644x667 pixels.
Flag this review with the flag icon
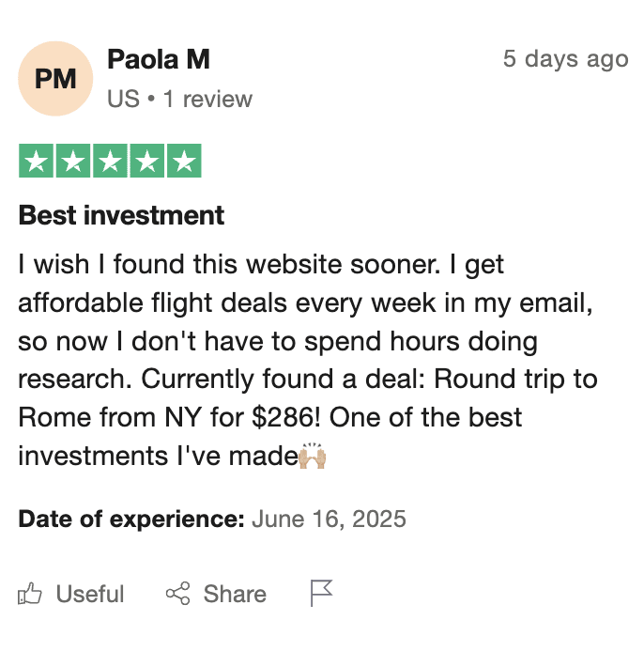321,593
